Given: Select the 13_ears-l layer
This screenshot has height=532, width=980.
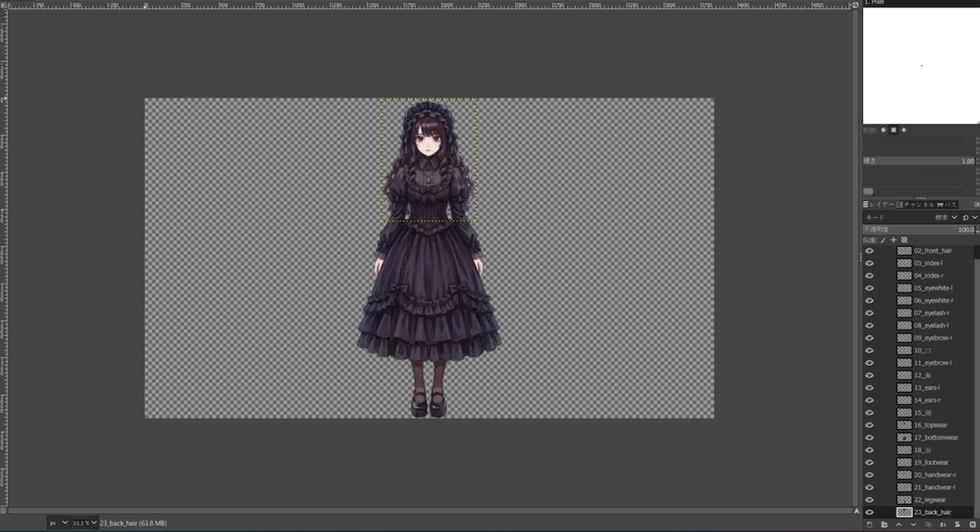Looking at the screenshot, I should (927, 387).
